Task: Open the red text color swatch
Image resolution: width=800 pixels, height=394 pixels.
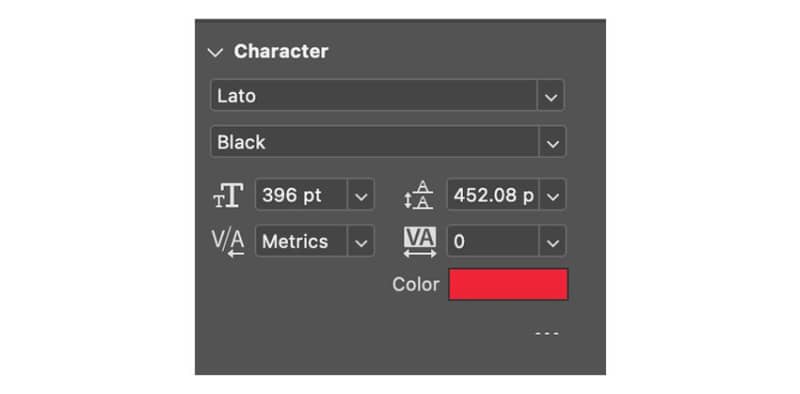Action: click(x=508, y=284)
